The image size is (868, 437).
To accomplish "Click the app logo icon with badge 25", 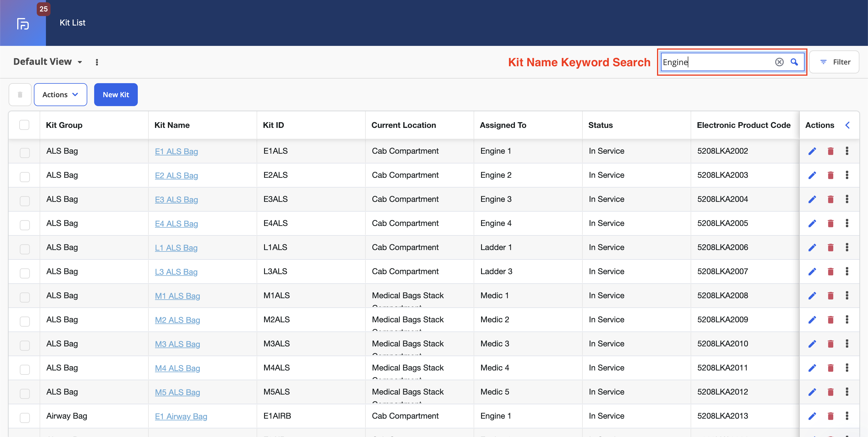I will 23,24.
